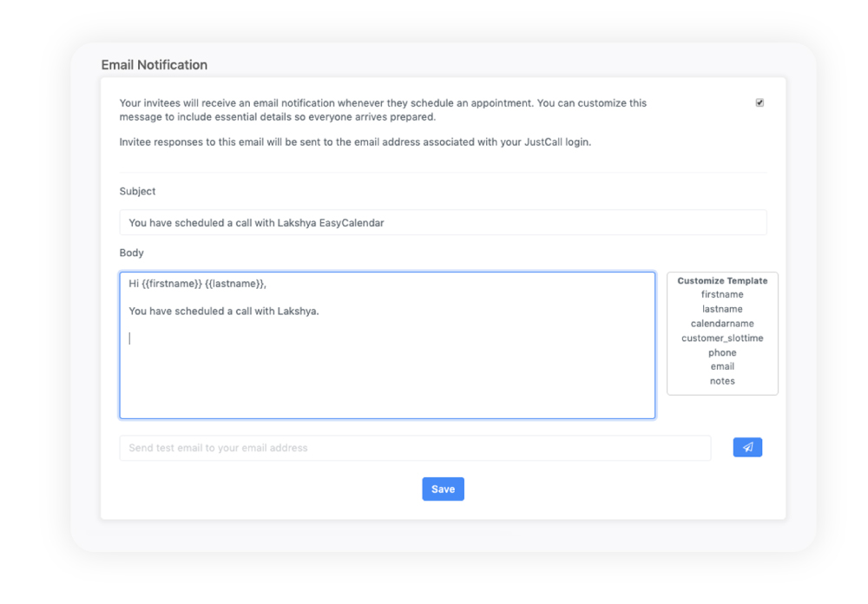This screenshot has height=604, width=868.
Task: Insert the phone template variable
Action: coord(722,352)
